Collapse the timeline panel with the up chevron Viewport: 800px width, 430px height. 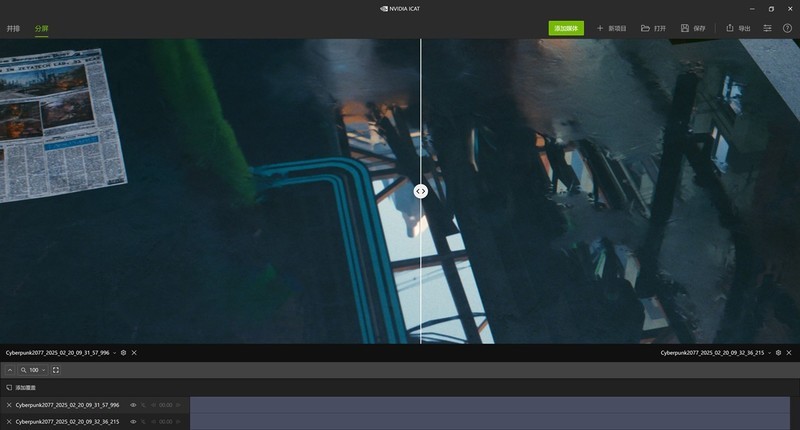click(x=10, y=370)
